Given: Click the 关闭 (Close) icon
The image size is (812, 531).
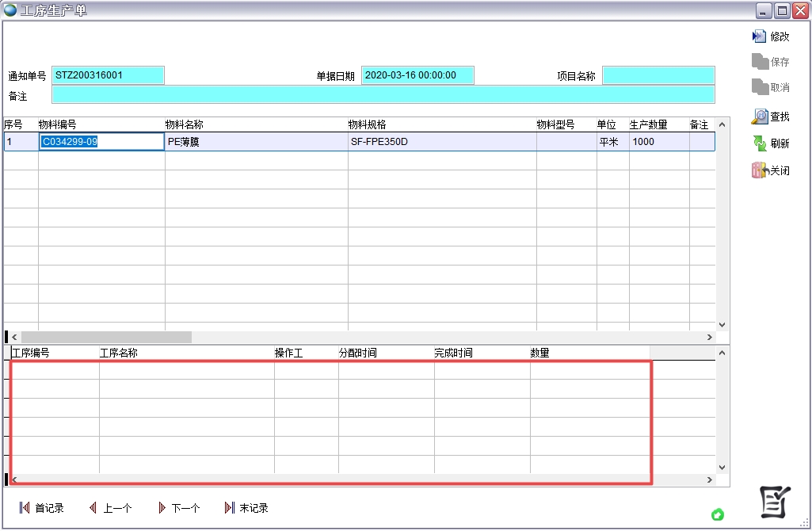Looking at the screenshot, I should tap(760, 170).
